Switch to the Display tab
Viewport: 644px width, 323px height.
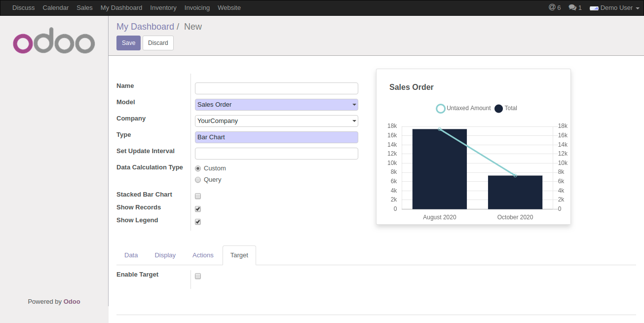165,255
